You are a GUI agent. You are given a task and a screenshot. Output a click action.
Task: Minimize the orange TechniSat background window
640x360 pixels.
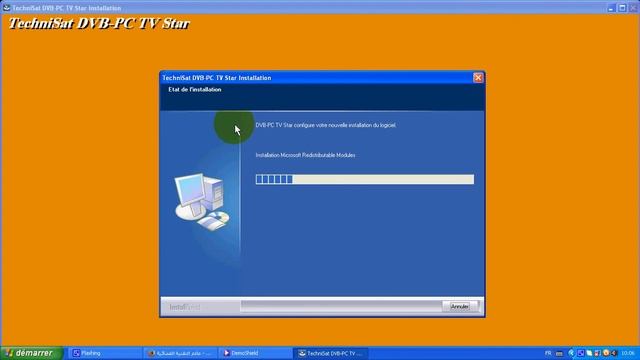pyautogui.click(x=611, y=8)
